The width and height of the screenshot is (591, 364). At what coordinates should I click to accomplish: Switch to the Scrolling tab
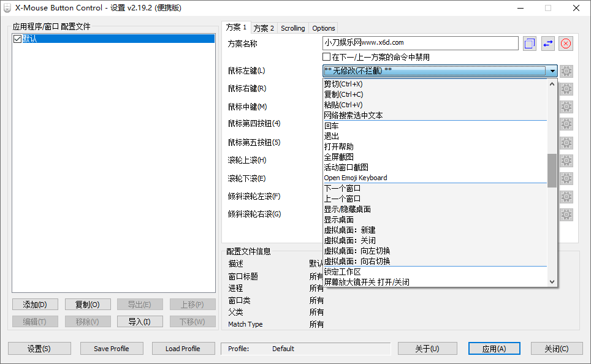292,28
